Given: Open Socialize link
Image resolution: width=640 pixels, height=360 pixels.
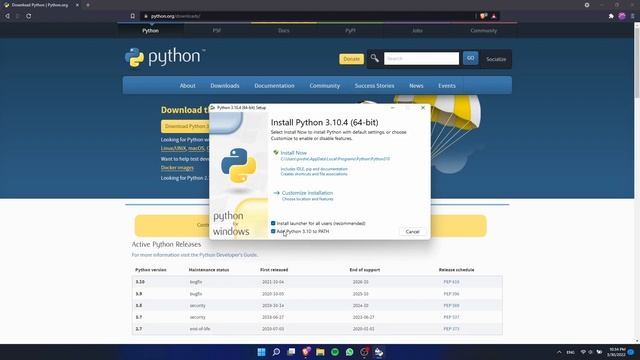Looking at the screenshot, I should click(x=496, y=59).
